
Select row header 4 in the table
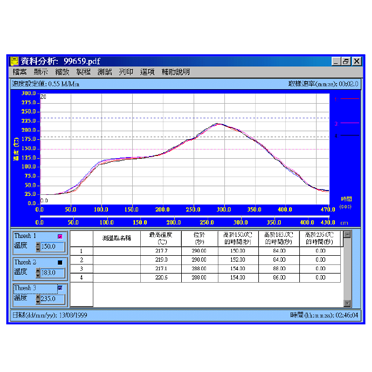[x=82, y=278]
